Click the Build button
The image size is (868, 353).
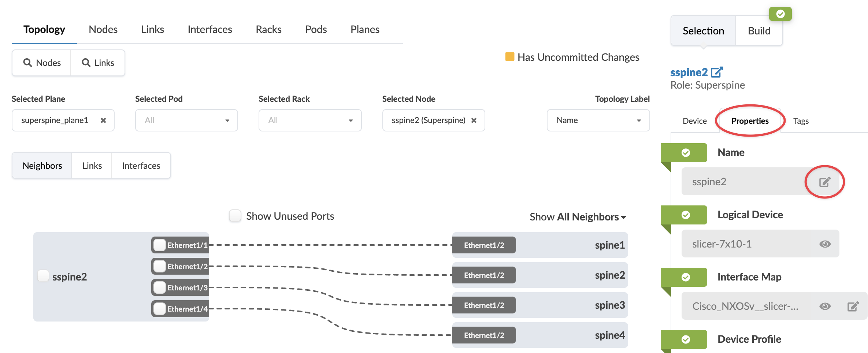coord(759,31)
